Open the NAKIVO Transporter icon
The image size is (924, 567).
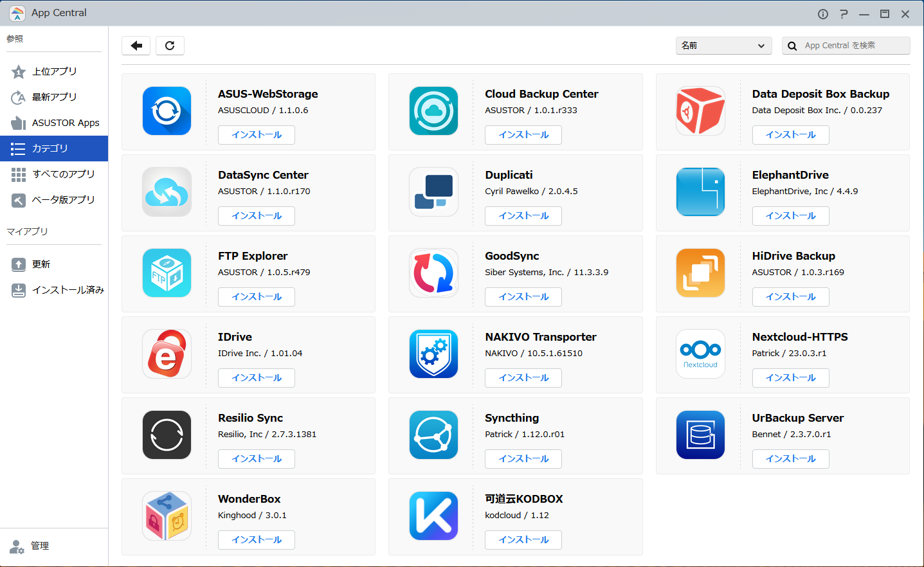pos(433,354)
